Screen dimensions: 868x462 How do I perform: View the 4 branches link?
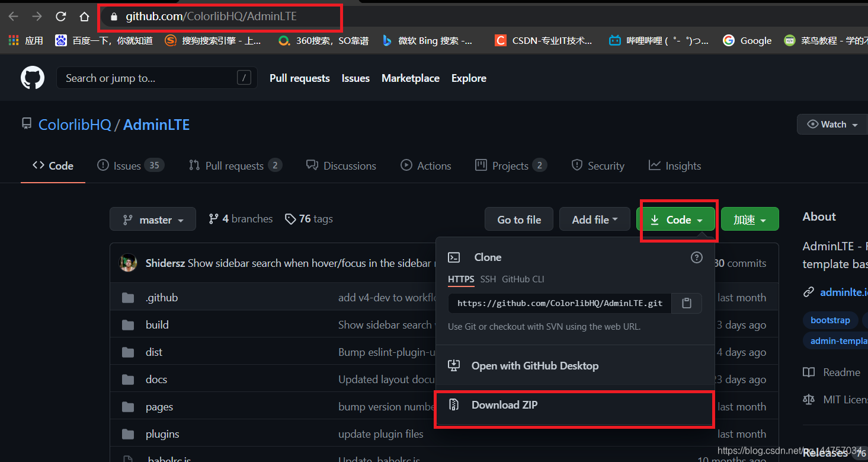click(x=241, y=219)
